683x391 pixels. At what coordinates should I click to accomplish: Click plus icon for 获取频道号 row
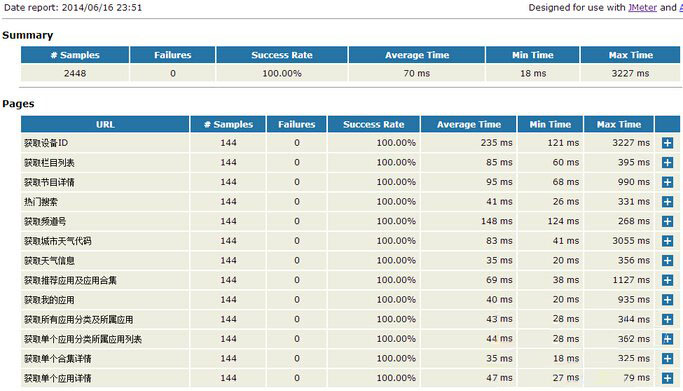point(667,221)
